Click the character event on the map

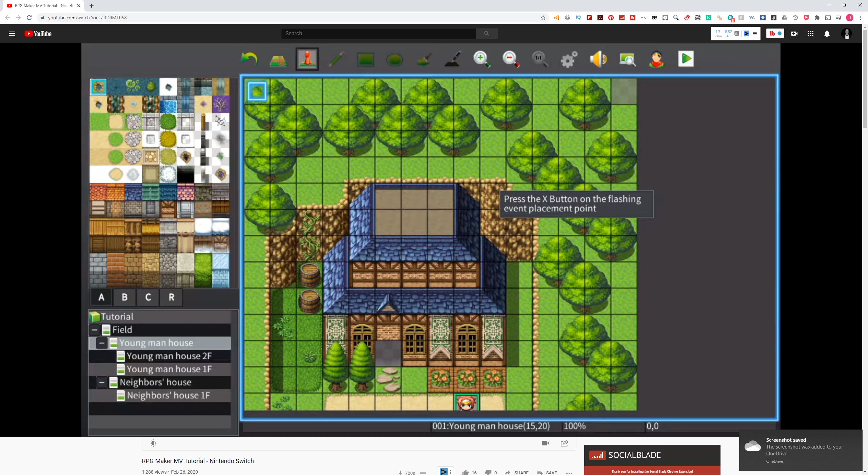467,402
